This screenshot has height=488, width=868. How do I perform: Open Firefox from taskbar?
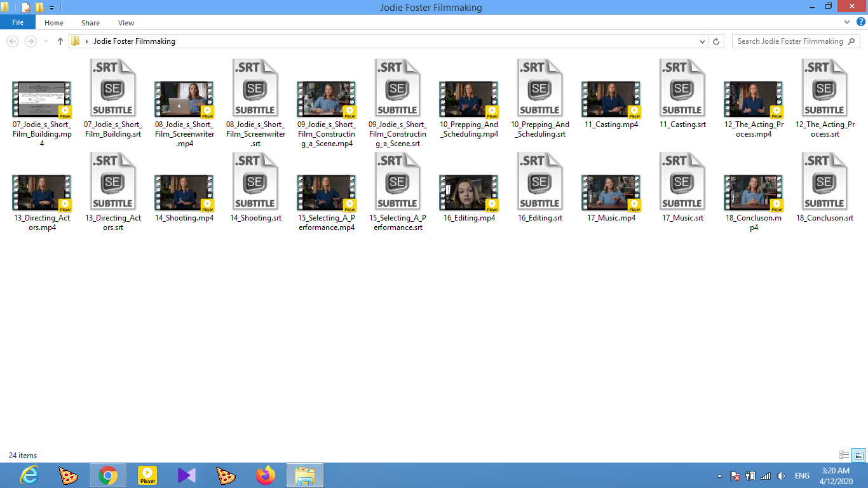pyautogui.click(x=266, y=475)
